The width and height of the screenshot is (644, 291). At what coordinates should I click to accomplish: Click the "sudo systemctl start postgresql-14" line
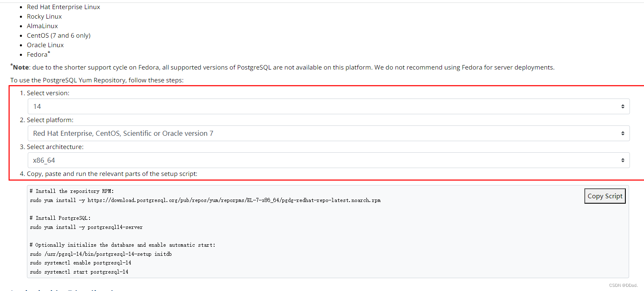point(79,272)
